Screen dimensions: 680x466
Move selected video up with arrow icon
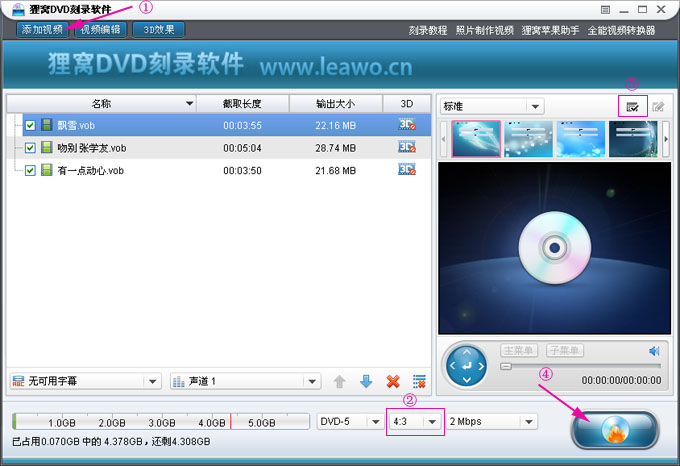pos(340,381)
